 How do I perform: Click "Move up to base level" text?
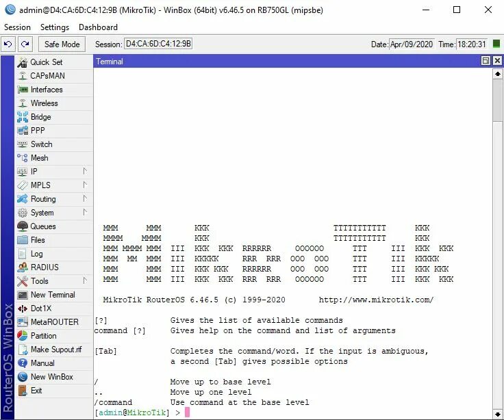pos(220,382)
